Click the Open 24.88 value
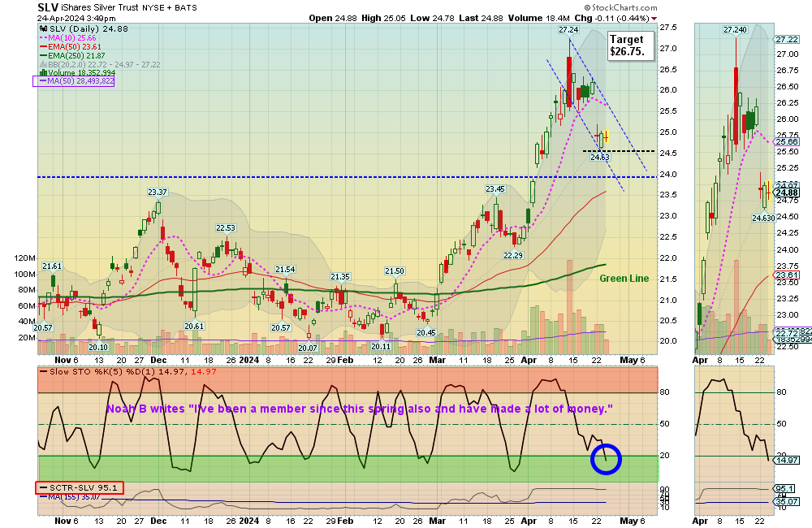The height and width of the screenshot is (528, 812). pyautogui.click(x=333, y=18)
